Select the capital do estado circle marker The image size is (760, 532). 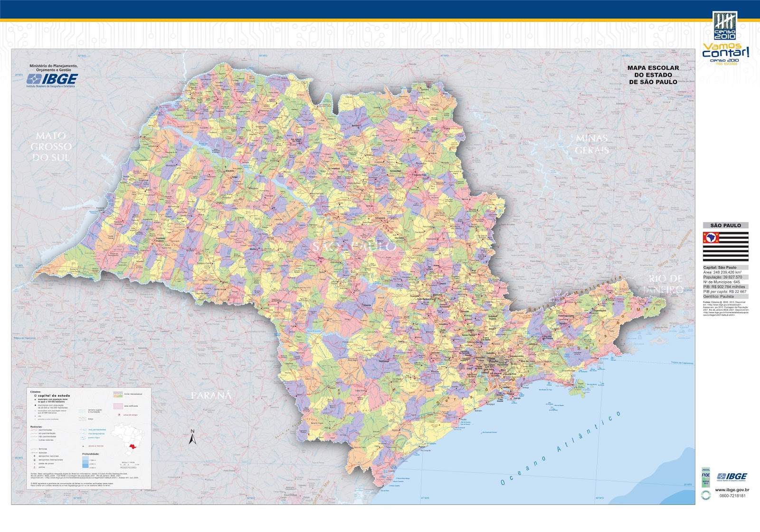pyautogui.click(x=35, y=396)
